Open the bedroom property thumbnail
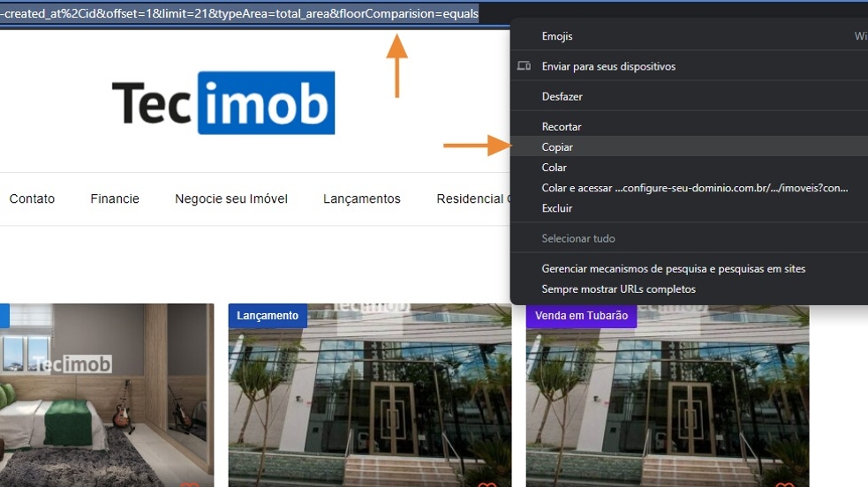Screen dimensions: 868x487 click(107, 394)
